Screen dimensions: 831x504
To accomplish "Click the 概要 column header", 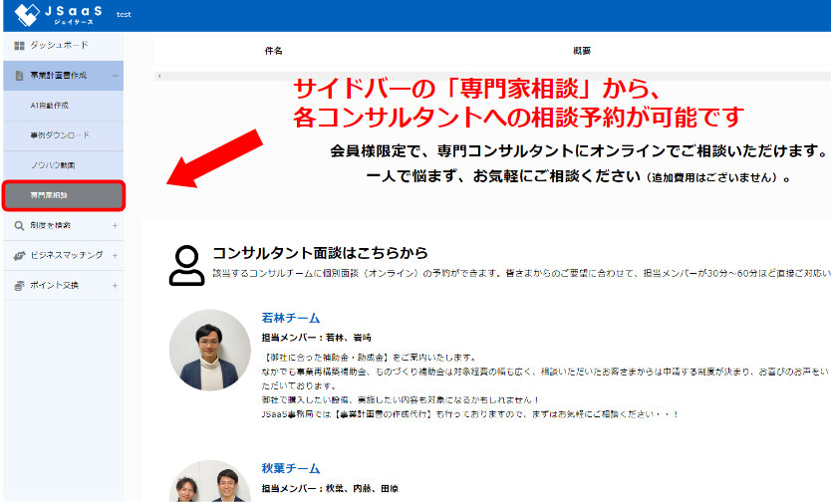I will pos(582,51).
